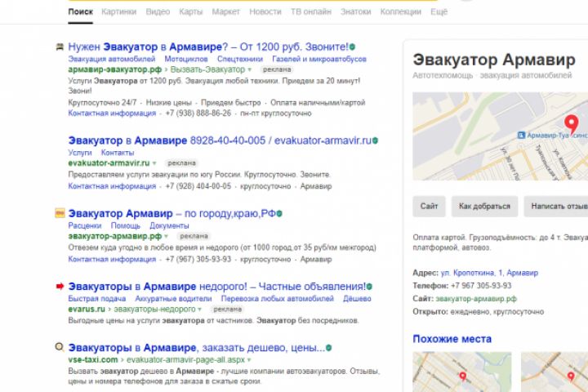Click the 'Документы' sitelink
Image resolution: width=588 pixels, height=392 pixels.
pyautogui.click(x=169, y=226)
